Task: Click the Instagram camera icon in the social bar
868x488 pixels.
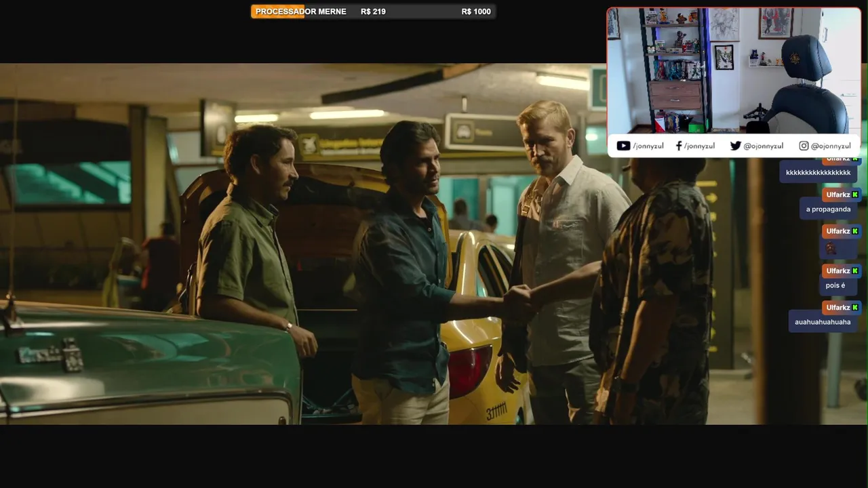Action: (804, 146)
